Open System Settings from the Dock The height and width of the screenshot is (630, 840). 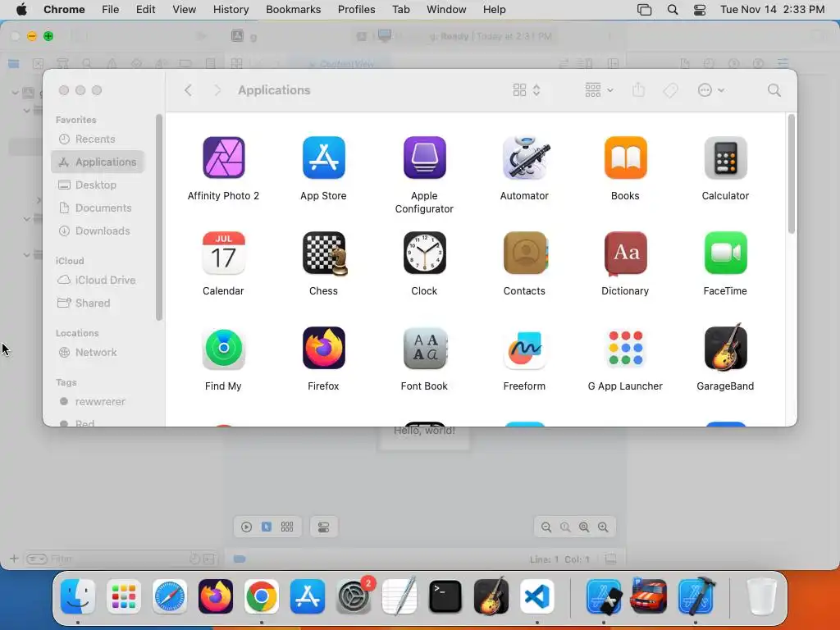click(x=354, y=596)
